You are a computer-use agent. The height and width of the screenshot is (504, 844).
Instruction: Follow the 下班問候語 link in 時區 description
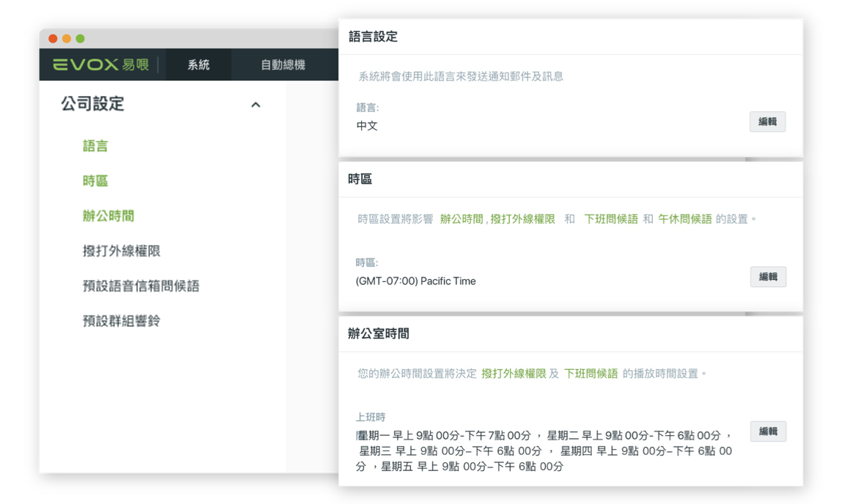pyautogui.click(x=611, y=219)
